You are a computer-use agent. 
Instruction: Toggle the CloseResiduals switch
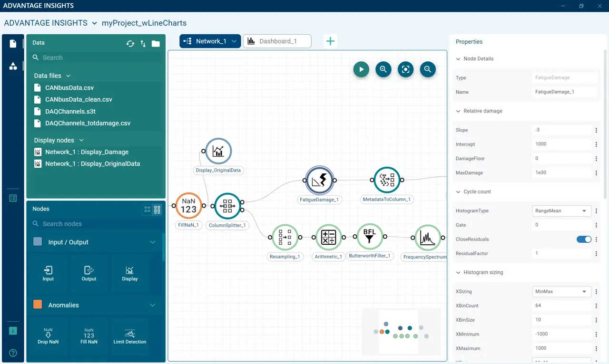[583, 239]
